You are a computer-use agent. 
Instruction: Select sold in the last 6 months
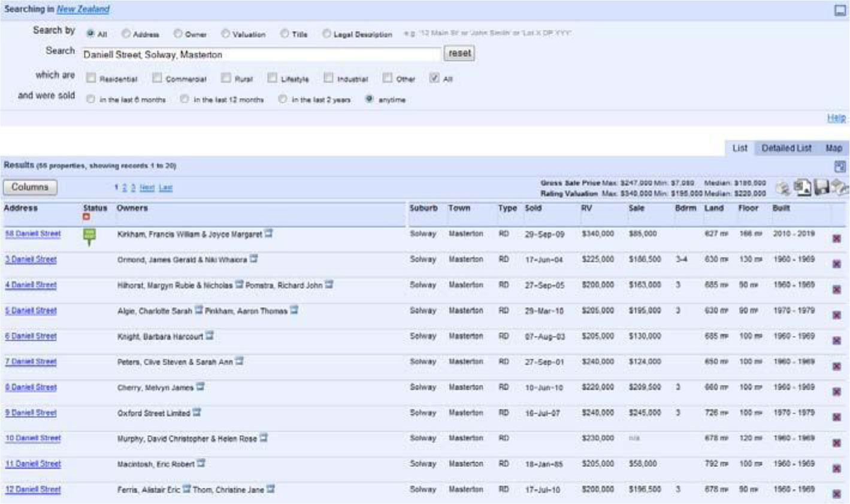click(90, 99)
